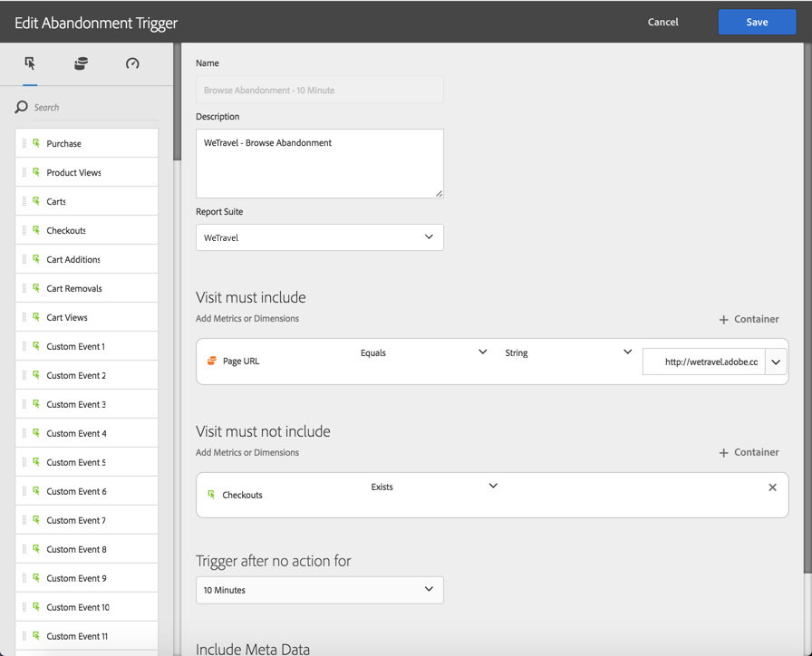Switch to the dimensions database tab
The width and height of the screenshot is (812, 656).
pos(81,63)
